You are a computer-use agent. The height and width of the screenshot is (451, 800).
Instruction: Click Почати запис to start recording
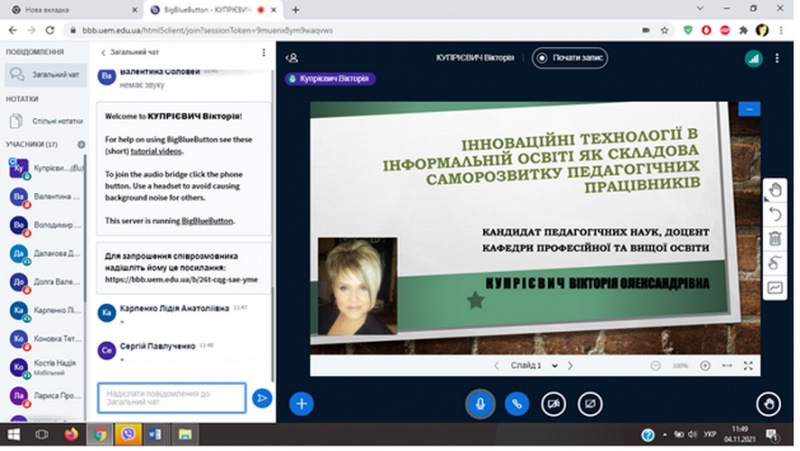click(569, 58)
